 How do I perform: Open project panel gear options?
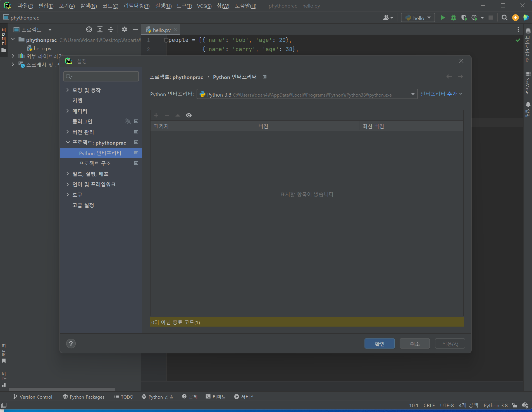[x=125, y=29]
